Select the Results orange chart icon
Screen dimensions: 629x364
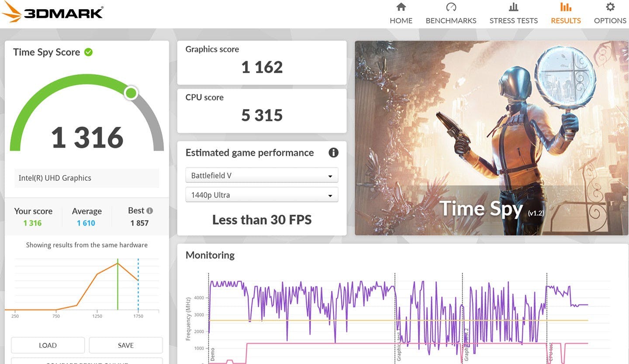pos(566,7)
